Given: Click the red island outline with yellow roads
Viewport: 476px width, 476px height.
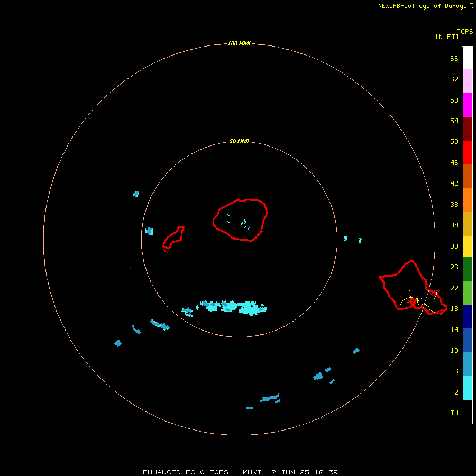Looking at the screenshot, I should (x=413, y=288).
